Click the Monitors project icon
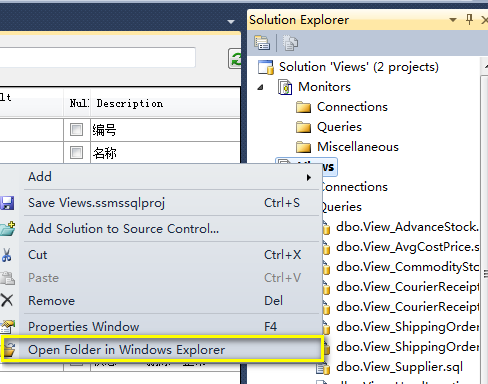The image size is (488, 384). tap(285, 87)
